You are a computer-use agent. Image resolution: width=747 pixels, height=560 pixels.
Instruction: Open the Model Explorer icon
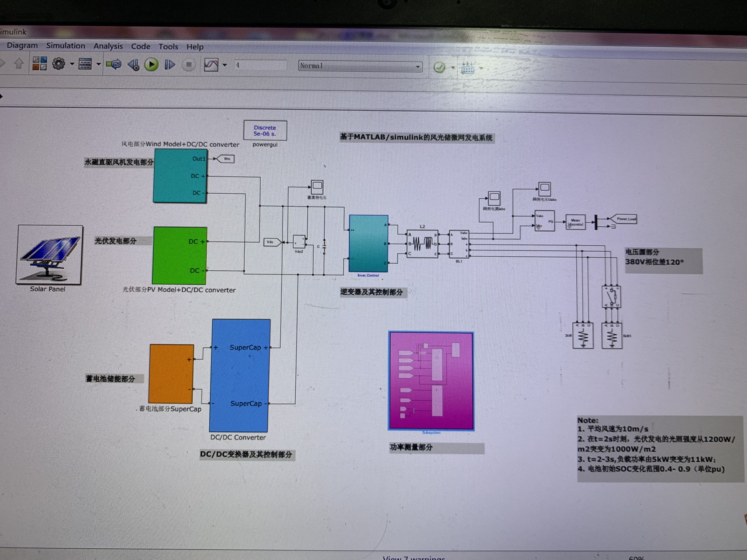pyautogui.click(x=85, y=64)
